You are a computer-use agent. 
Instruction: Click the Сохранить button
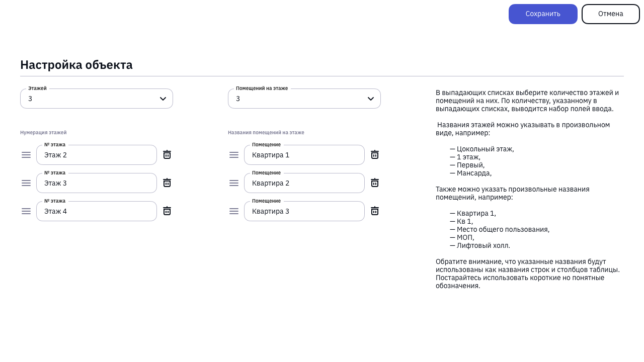(x=543, y=14)
